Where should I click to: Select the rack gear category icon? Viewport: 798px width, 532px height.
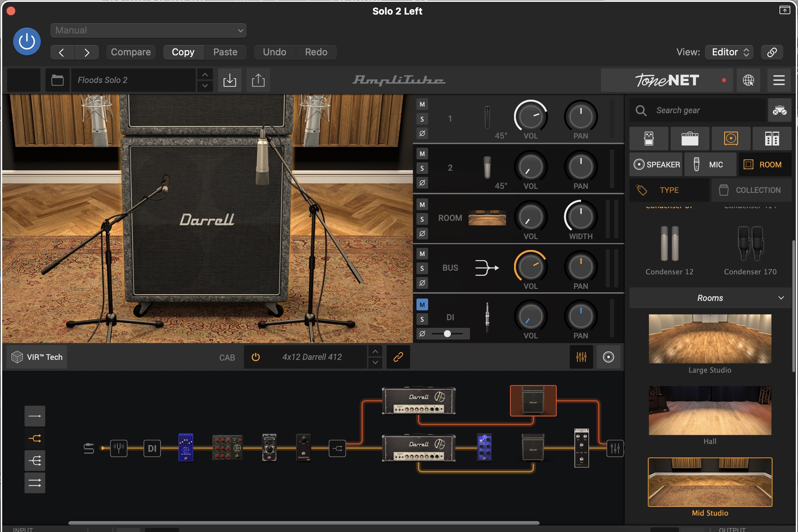point(772,139)
